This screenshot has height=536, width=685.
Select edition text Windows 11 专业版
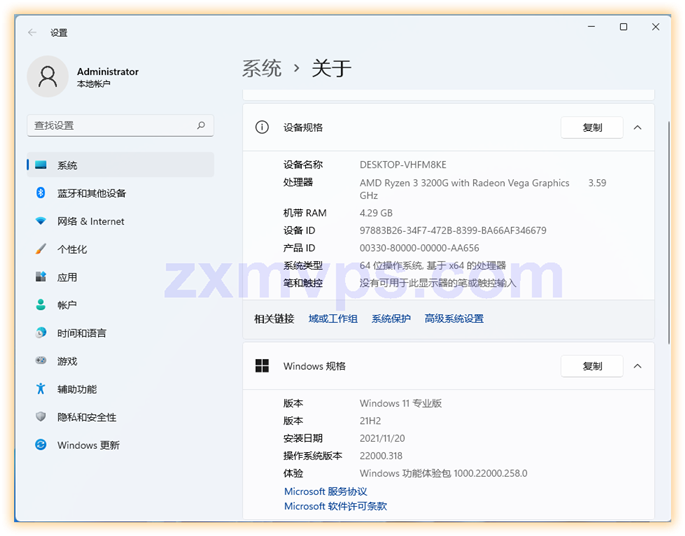(400, 403)
